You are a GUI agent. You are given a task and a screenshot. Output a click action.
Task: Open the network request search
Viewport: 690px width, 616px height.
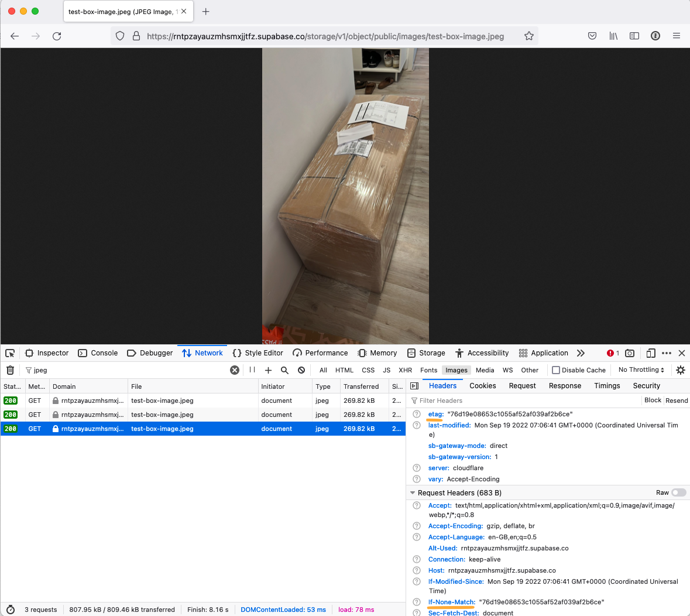coord(284,370)
